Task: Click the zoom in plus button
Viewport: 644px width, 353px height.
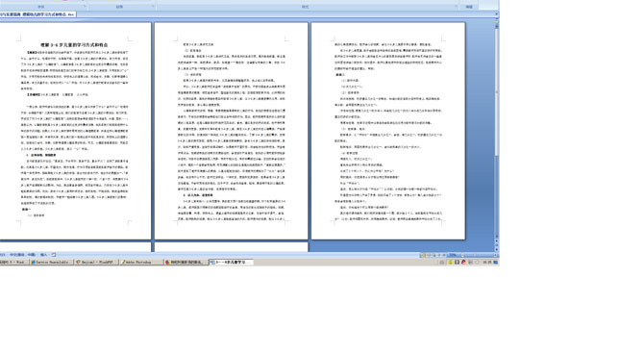Action: 495,255
